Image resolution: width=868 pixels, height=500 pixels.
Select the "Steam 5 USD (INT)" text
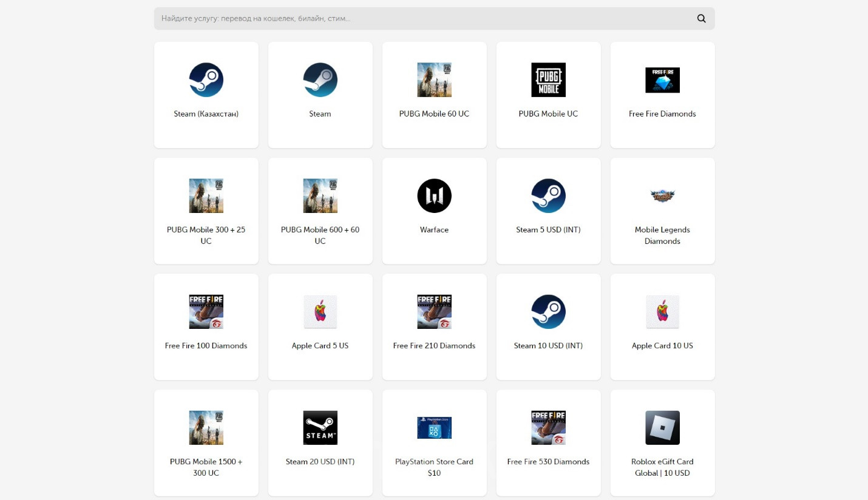pyautogui.click(x=549, y=230)
